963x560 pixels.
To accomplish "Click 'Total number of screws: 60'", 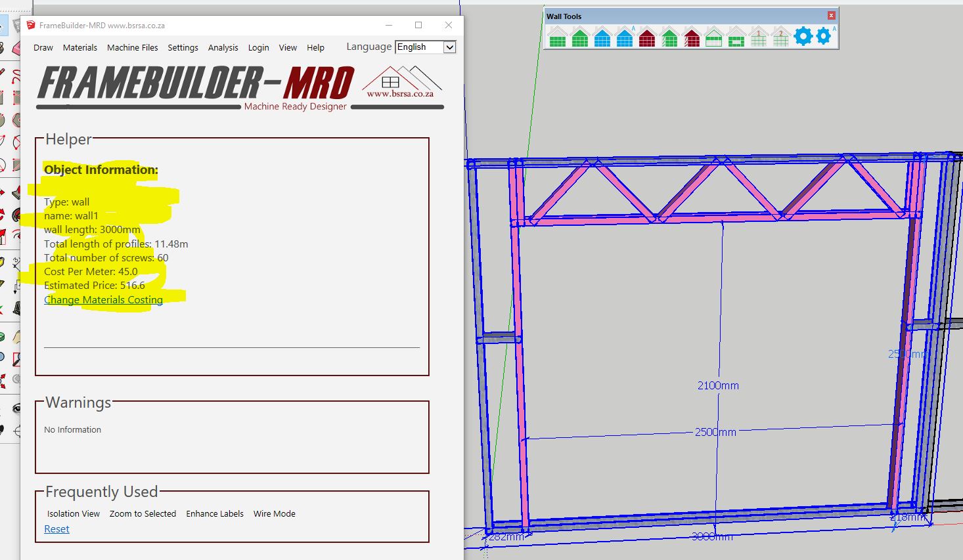I will coord(106,258).
